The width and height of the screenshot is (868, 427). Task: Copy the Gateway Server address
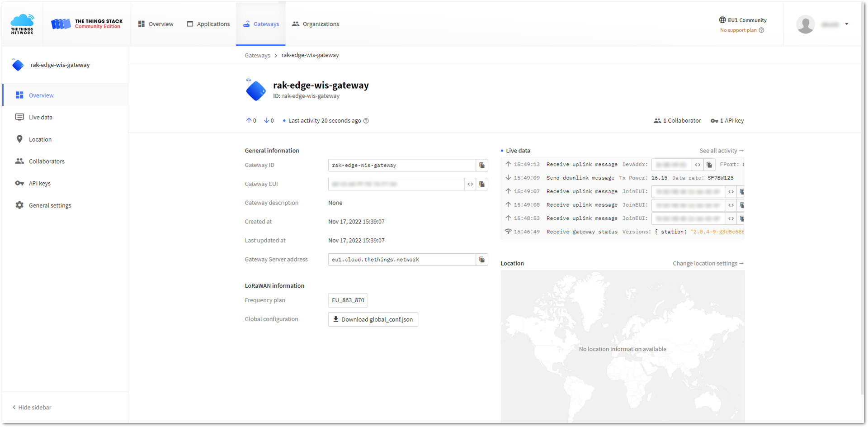click(482, 260)
